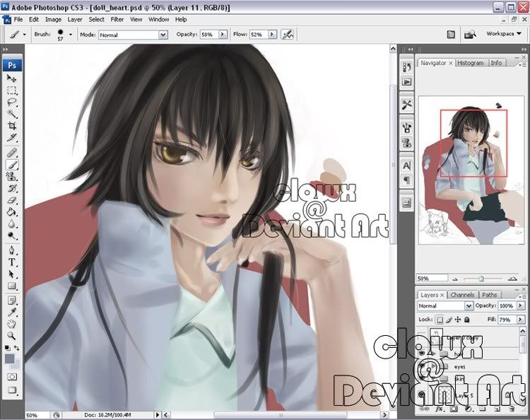Toggle lock all for layer
The height and width of the screenshot is (420, 530).
467,320
